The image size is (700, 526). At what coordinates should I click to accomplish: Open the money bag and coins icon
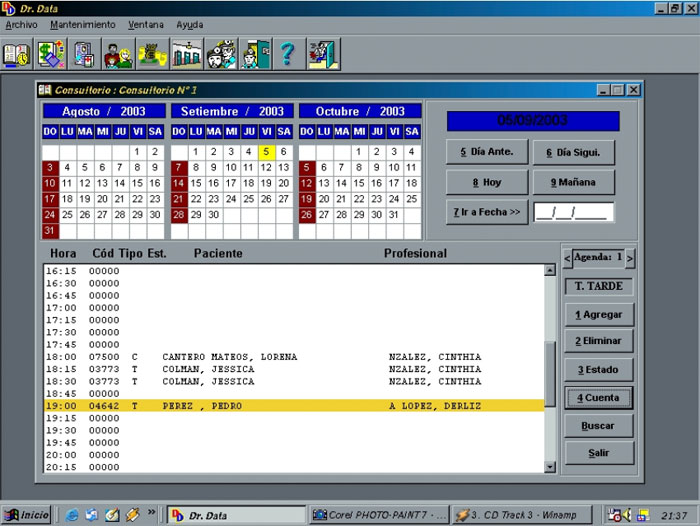pyautogui.click(x=153, y=54)
